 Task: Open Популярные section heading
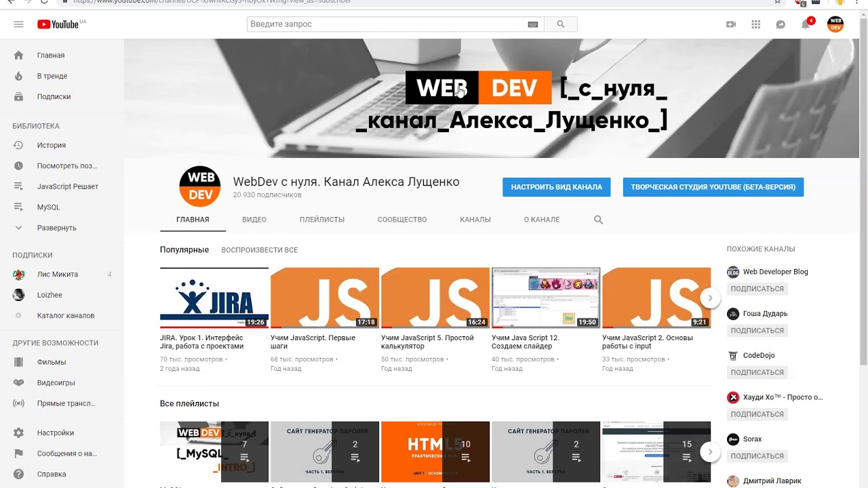pos(184,250)
